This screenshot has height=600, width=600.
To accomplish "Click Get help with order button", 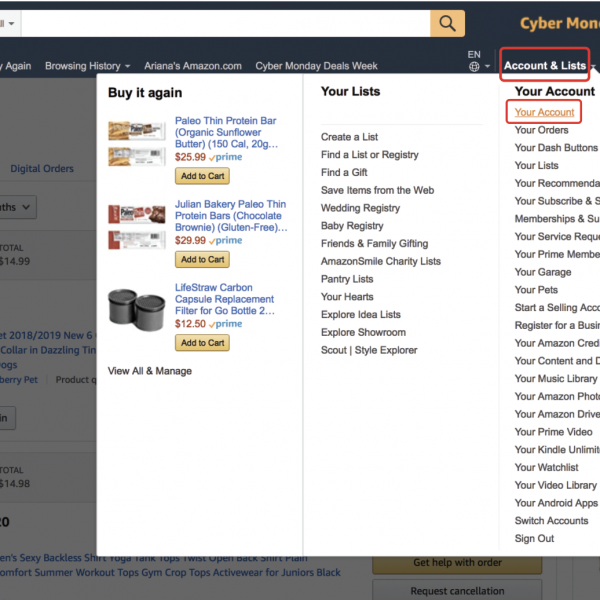I will pos(457,563).
